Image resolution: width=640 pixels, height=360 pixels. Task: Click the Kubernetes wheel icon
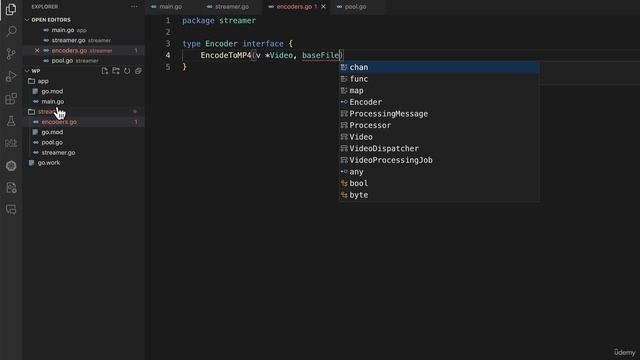click(11, 165)
